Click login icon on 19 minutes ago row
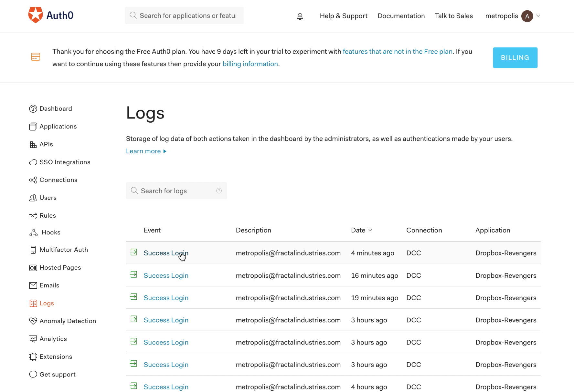The height and width of the screenshot is (392, 574). tap(133, 297)
